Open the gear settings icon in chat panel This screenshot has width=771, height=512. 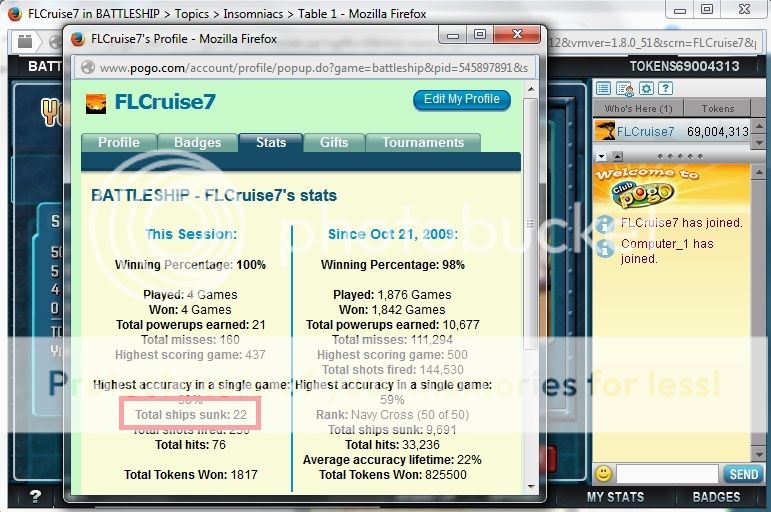tap(646, 89)
